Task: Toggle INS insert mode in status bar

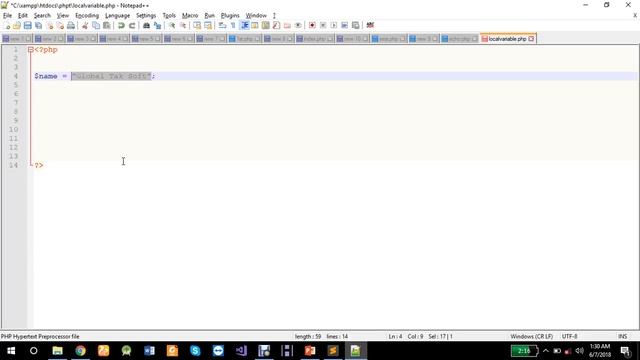Action: pos(622,336)
